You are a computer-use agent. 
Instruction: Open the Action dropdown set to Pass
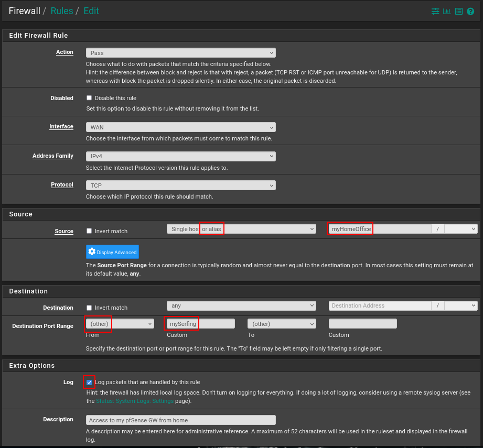click(x=180, y=53)
